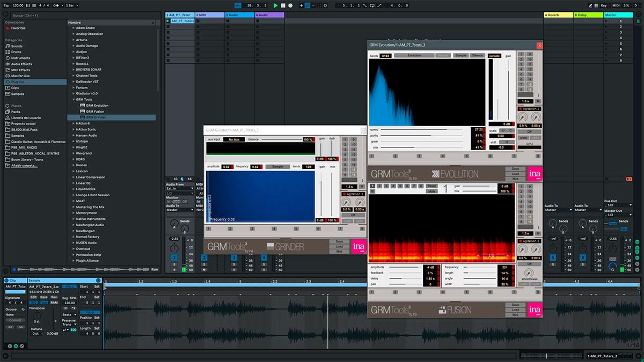Image resolution: width=644 pixels, height=362 pixels.
Task: Select the B Delay return track header
Action: (x=588, y=15)
